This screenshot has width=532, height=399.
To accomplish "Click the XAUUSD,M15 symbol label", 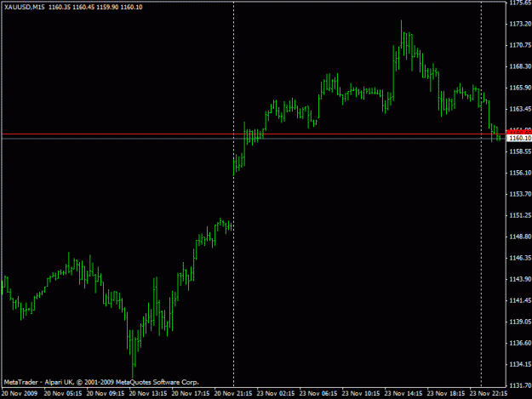I will coord(24,7).
